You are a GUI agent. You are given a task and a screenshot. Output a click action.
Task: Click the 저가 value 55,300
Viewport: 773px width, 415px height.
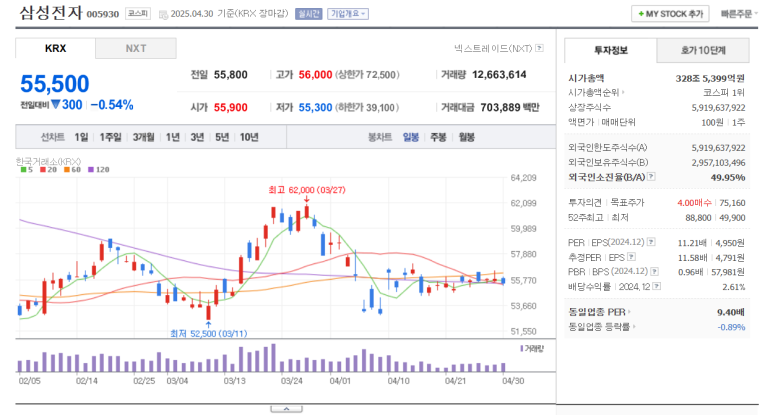(316, 107)
